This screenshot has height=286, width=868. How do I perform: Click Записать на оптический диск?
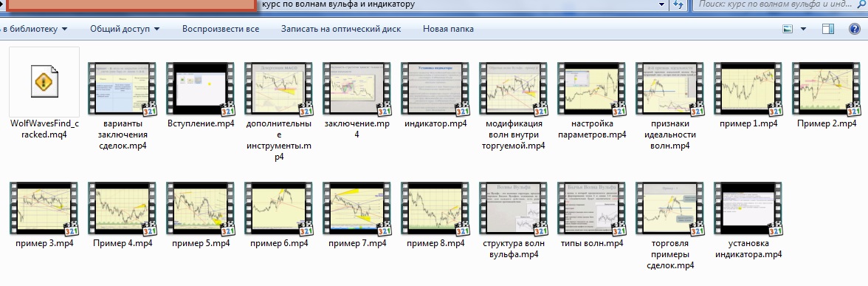pos(341,29)
